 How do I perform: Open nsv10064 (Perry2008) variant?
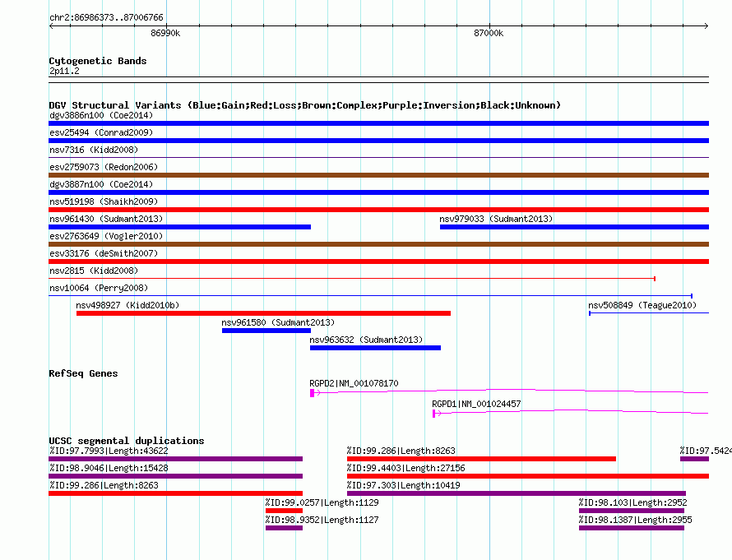click(371, 296)
